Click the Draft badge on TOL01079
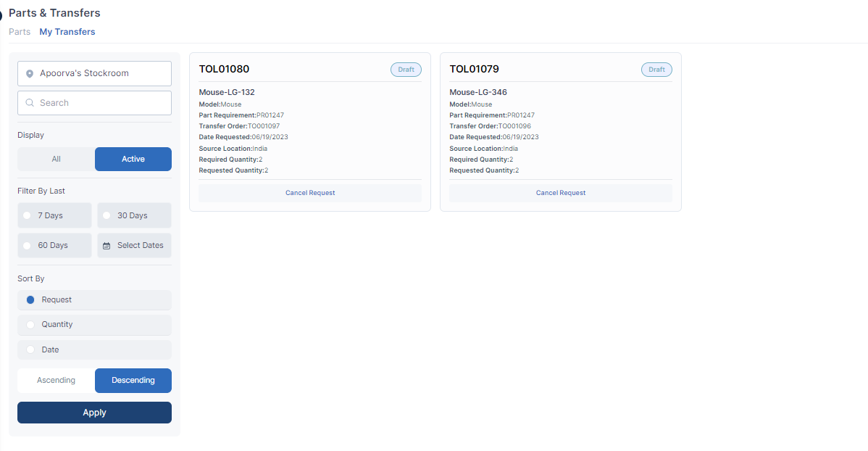This screenshot has height=451, width=868. 657,70
